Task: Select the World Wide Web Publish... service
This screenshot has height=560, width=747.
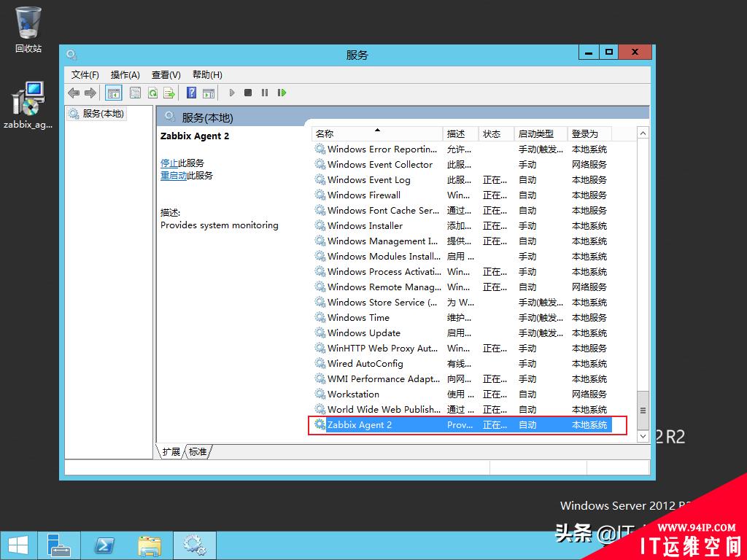Action: click(x=461, y=409)
